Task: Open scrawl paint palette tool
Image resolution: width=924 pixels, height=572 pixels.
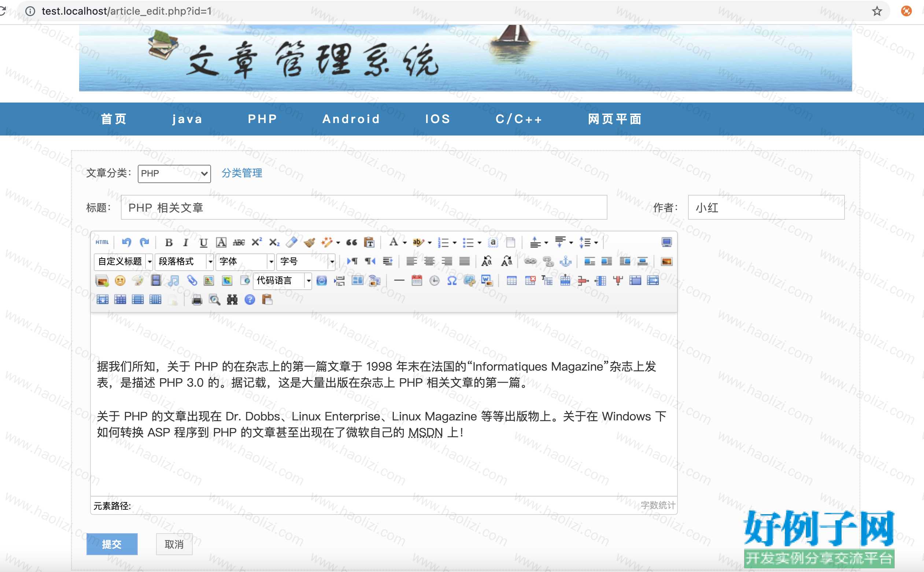Action: pyautogui.click(x=138, y=281)
